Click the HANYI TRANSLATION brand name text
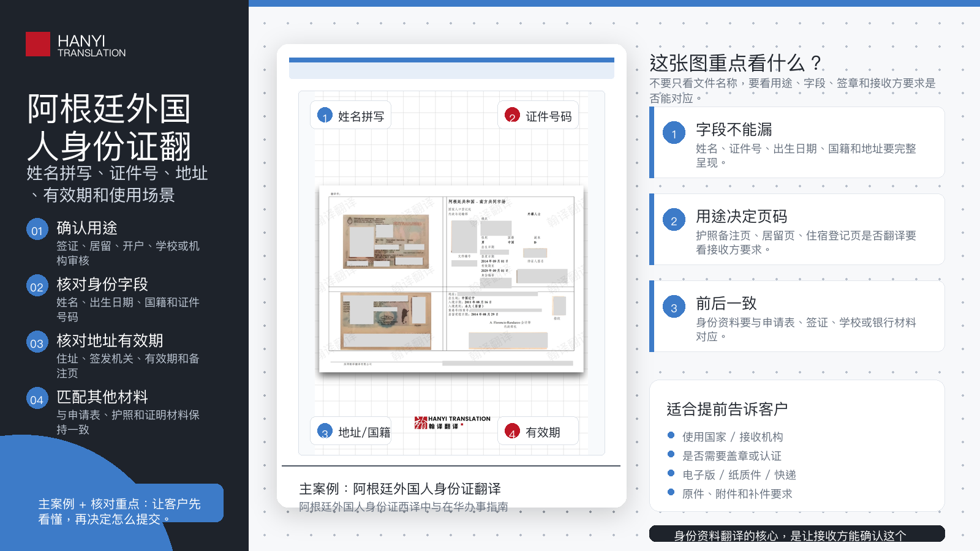The image size is (980, 551). point(92,45)
